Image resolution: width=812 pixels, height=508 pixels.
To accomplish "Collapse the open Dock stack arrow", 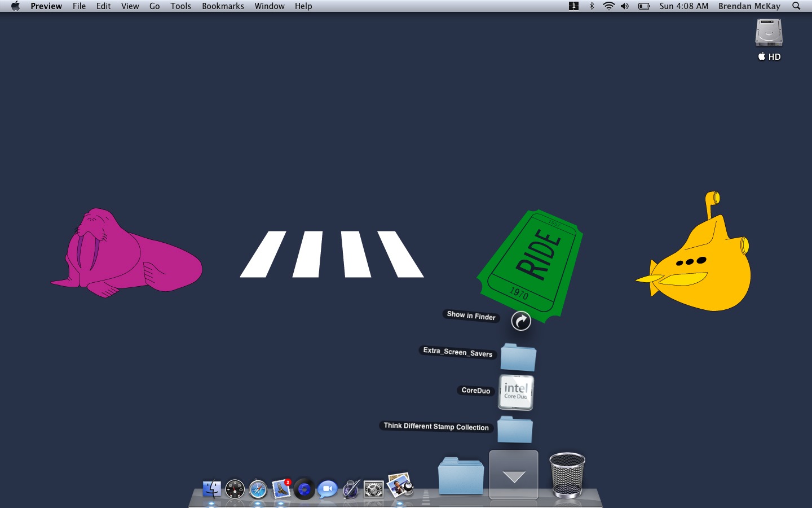I will pos(514,475).
